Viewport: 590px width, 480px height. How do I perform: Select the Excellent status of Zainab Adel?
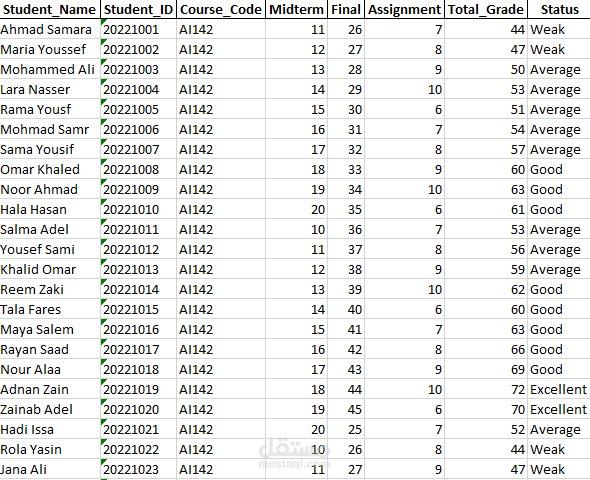click(559, 409)
